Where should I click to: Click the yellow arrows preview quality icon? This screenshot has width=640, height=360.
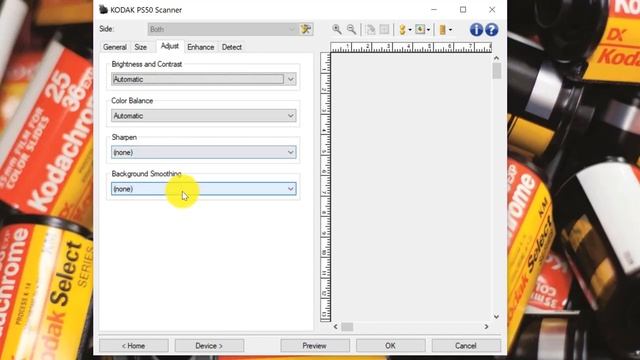(402, 29)
